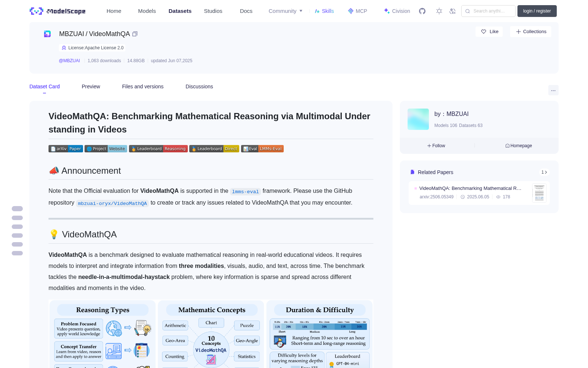Image resolution: width=588 pixels, height=368 pixels.
Task: Jump using the first outline marker
Action: (x=17, y=209)
